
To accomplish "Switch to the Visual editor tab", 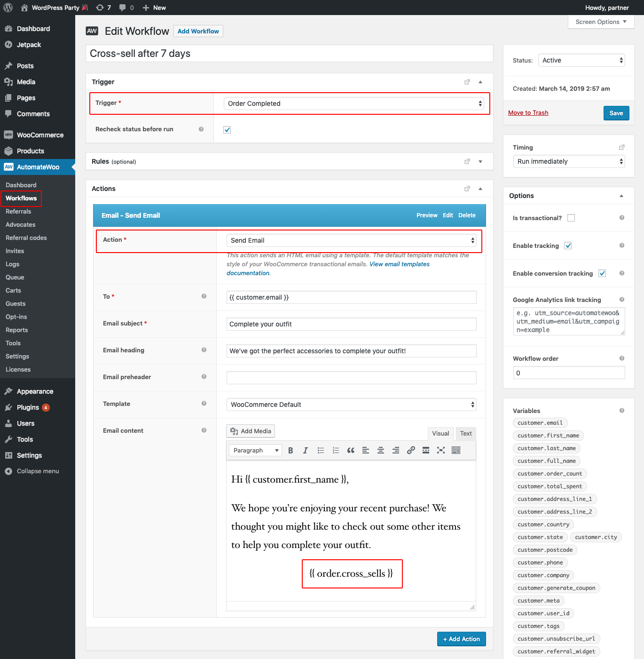I will point(440,434).
